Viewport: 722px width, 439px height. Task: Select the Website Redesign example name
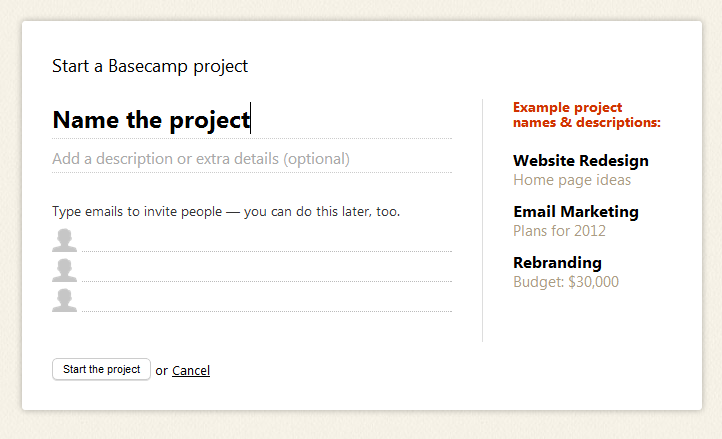point(581,160)
